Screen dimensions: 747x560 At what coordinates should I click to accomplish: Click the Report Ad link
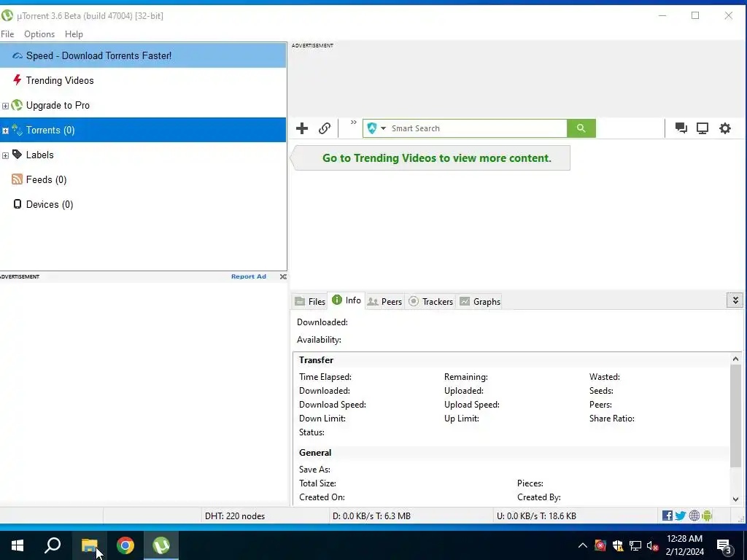click(249, 276)
